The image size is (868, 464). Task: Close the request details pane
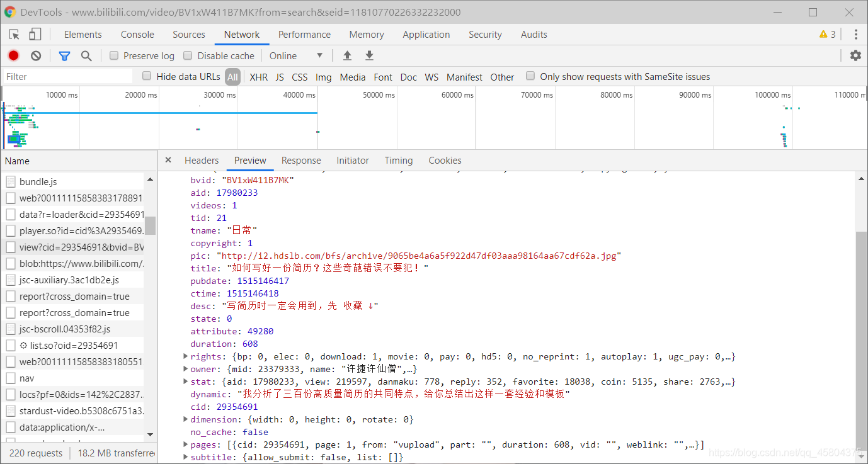168,160
